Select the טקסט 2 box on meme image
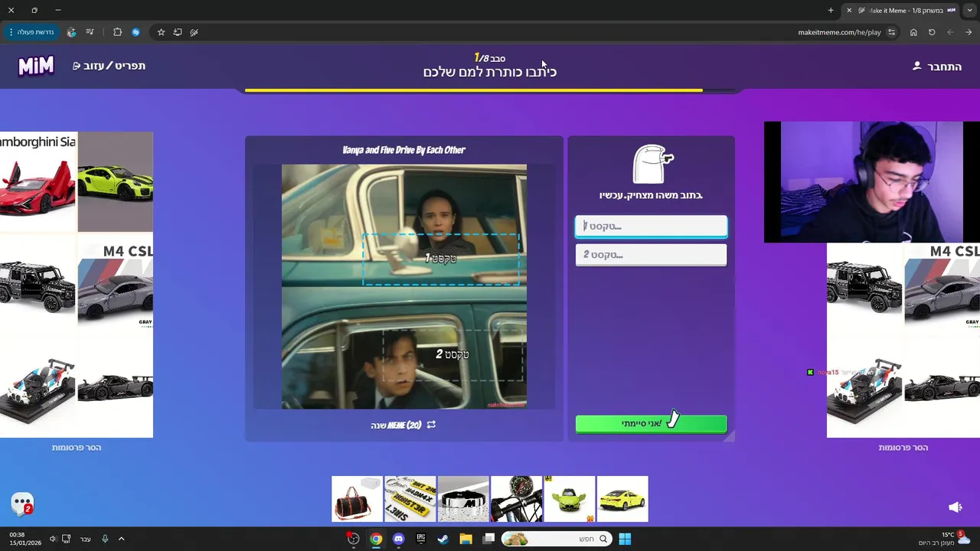 452,354
